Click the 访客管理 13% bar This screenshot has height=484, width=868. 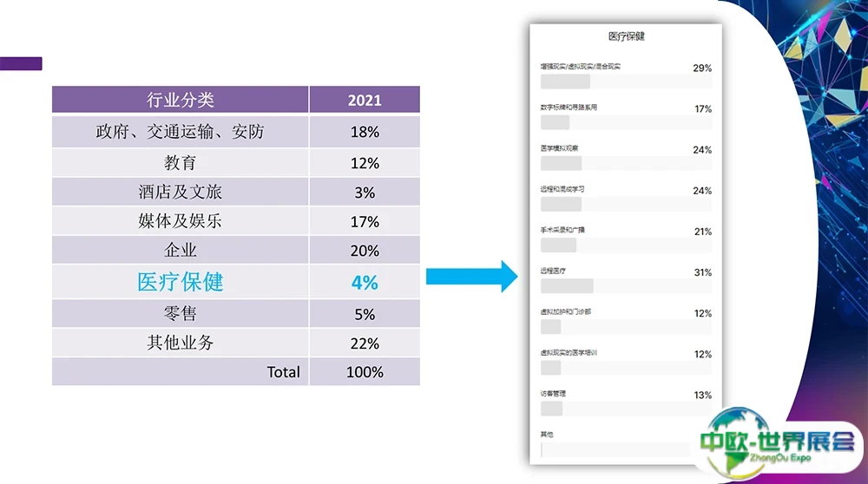point(626,409)
